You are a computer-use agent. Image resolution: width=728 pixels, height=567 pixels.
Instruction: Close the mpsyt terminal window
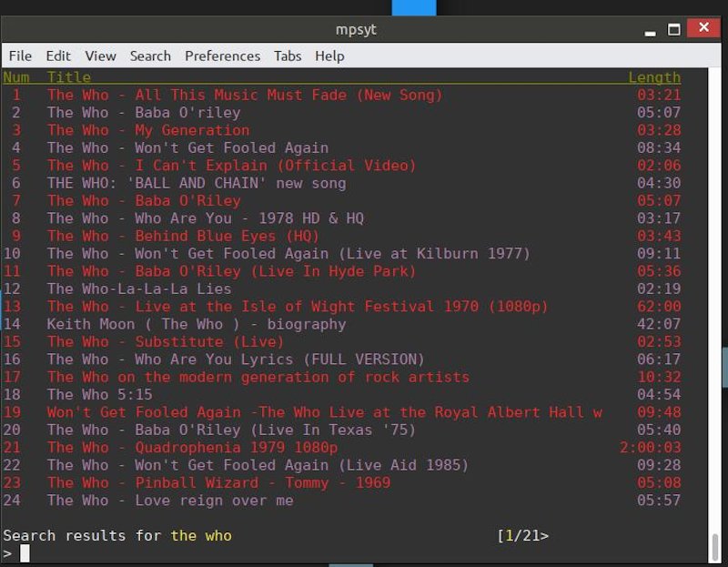tap(703, 29)
